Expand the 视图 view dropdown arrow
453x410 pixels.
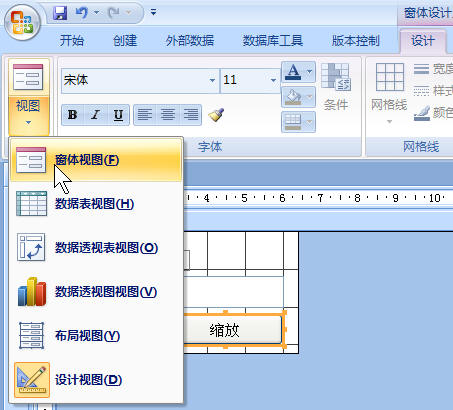(28, 123)
